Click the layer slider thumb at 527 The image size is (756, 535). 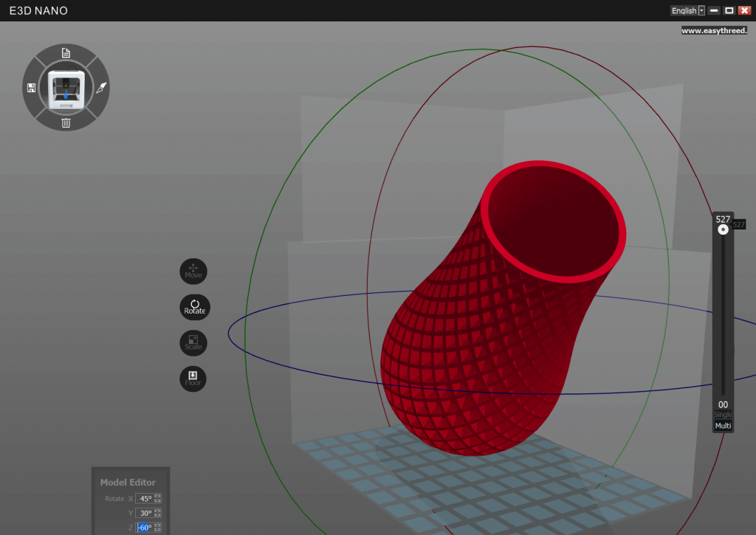722,229
